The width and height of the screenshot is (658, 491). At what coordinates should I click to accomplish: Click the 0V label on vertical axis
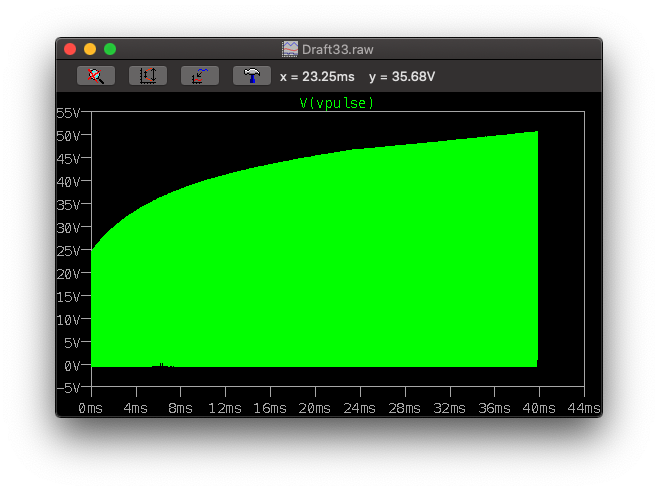pyautogui.click(x=72, y=366)
